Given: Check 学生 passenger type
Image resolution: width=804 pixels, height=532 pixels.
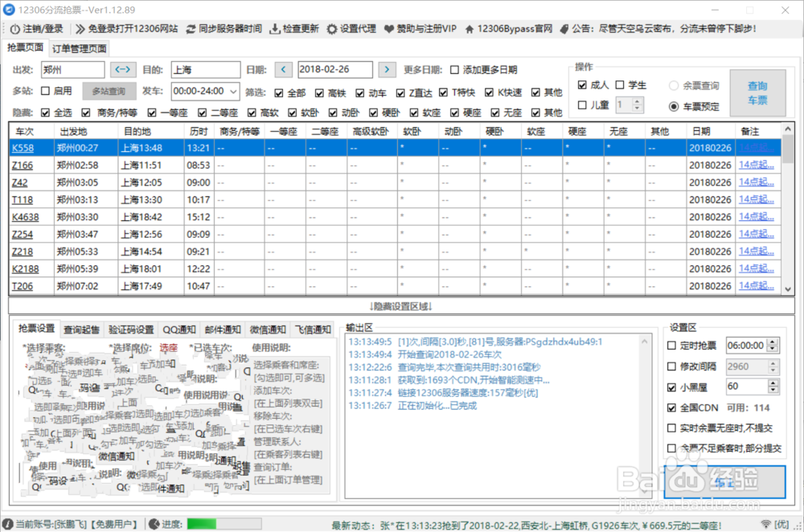Looking at the screenshot, I should click(620, 84).
